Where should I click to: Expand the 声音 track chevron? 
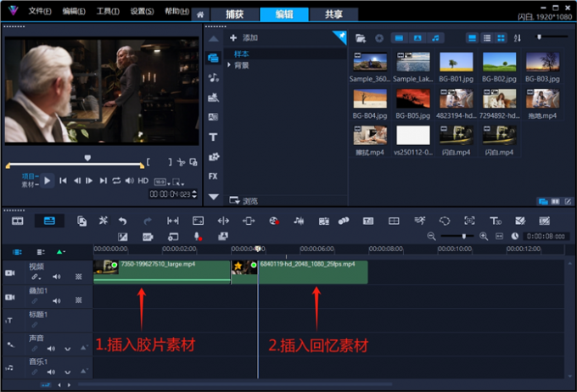[x=67, y=349]
